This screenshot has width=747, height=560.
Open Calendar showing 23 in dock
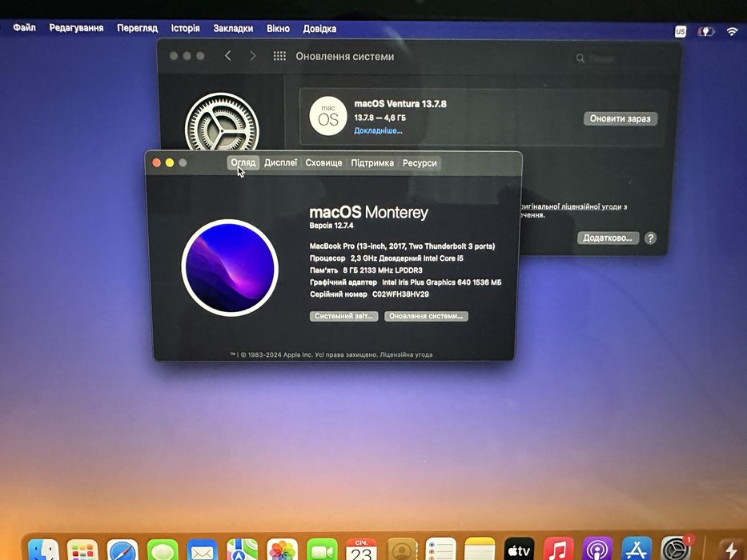pos(362,550)
